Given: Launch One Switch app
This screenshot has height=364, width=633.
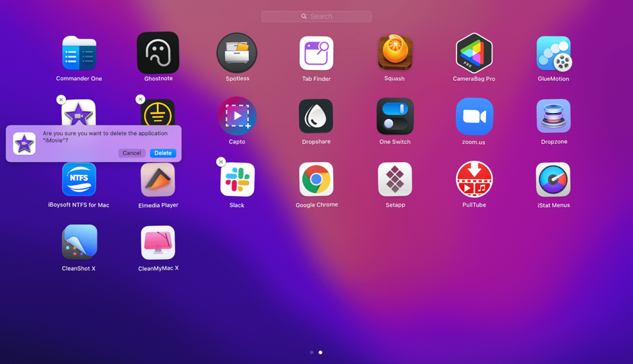Looking at the screenshot, I should (x=395, y=116).
